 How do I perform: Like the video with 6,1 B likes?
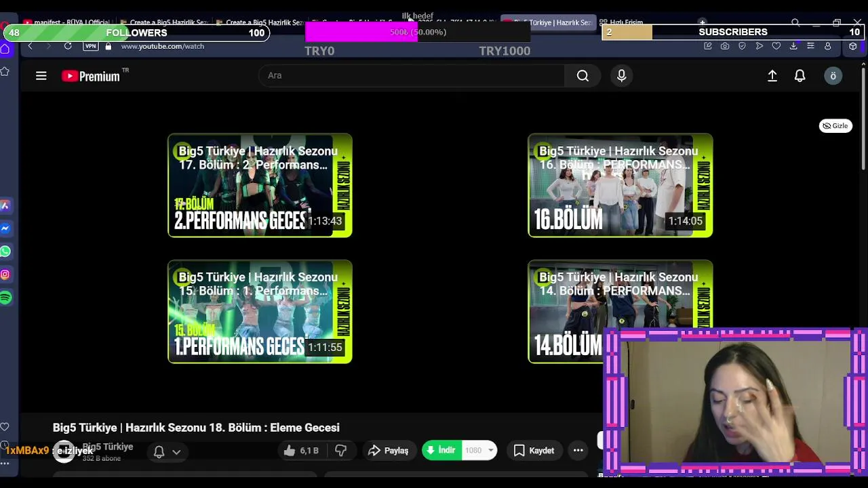tap(301, 450)
